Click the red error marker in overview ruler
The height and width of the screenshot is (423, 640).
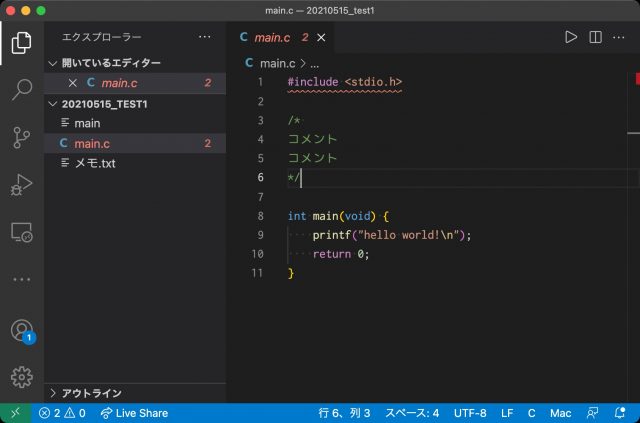coord(638,78)
